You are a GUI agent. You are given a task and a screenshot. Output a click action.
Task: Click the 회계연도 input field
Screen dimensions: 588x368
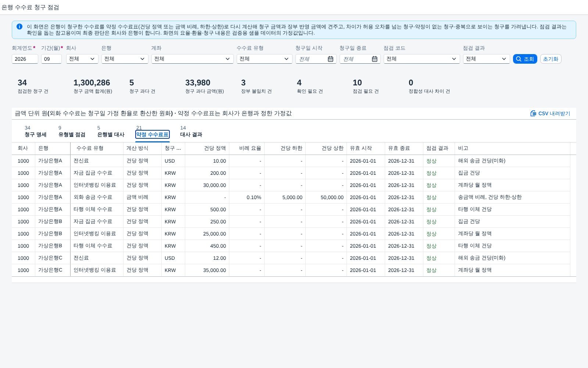(25, 59)
